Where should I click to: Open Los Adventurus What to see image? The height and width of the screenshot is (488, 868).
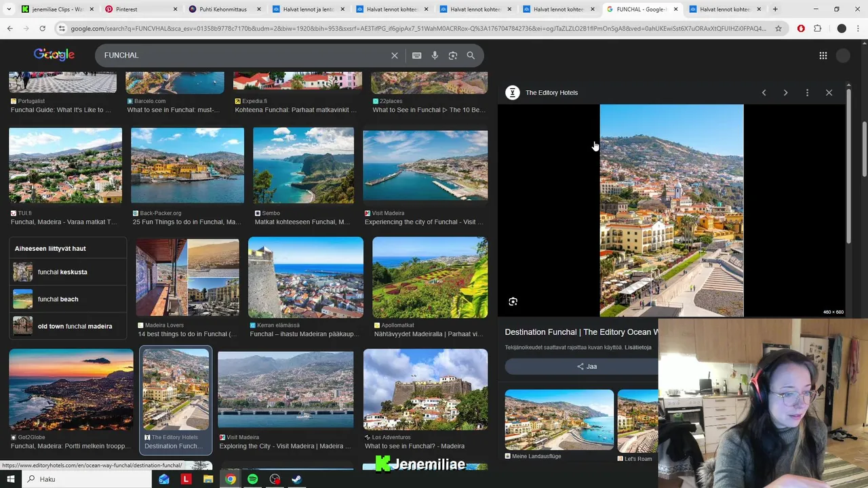click(x=425, y=389)
